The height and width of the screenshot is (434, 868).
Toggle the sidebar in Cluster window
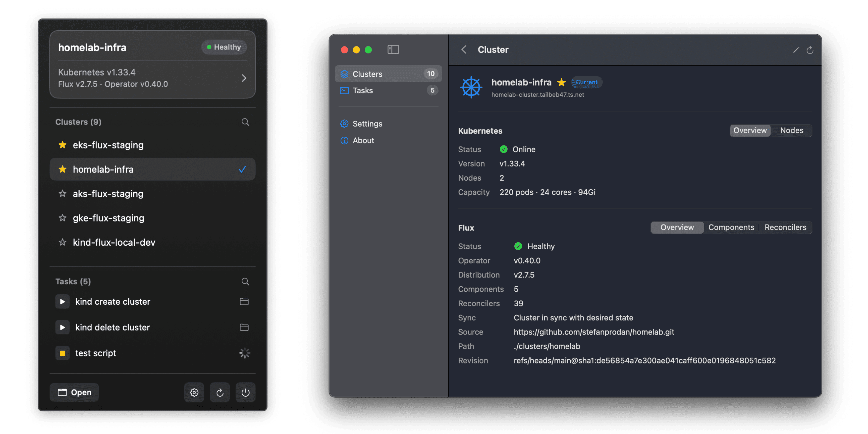pyautogui.click(x=393, y=49)
